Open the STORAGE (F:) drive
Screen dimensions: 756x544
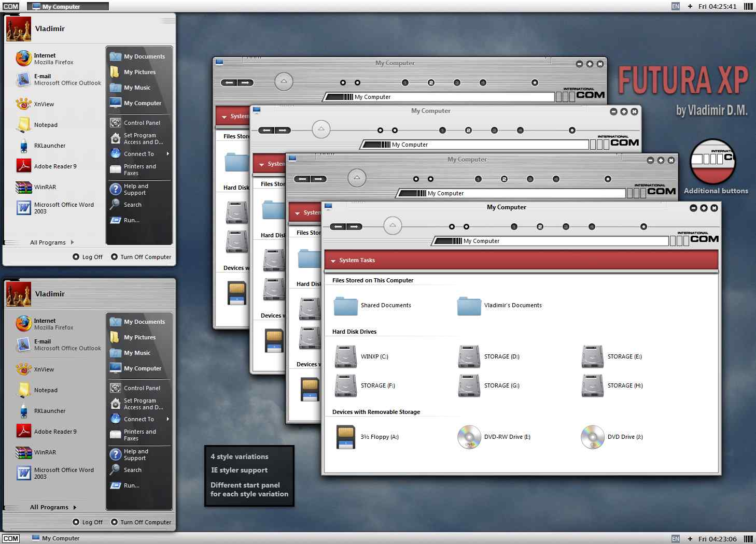(365, 385)
